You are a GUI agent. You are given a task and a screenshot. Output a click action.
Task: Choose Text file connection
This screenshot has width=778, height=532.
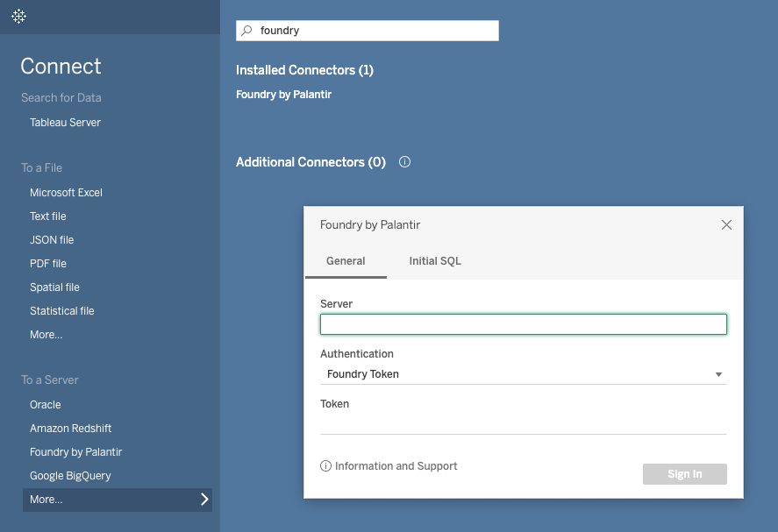click(47, 216)
